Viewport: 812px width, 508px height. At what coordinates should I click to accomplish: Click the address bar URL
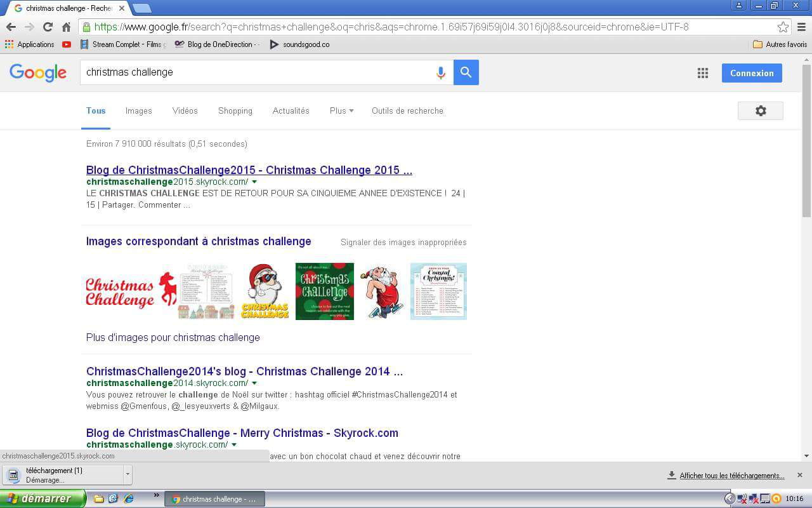[391, 27]
